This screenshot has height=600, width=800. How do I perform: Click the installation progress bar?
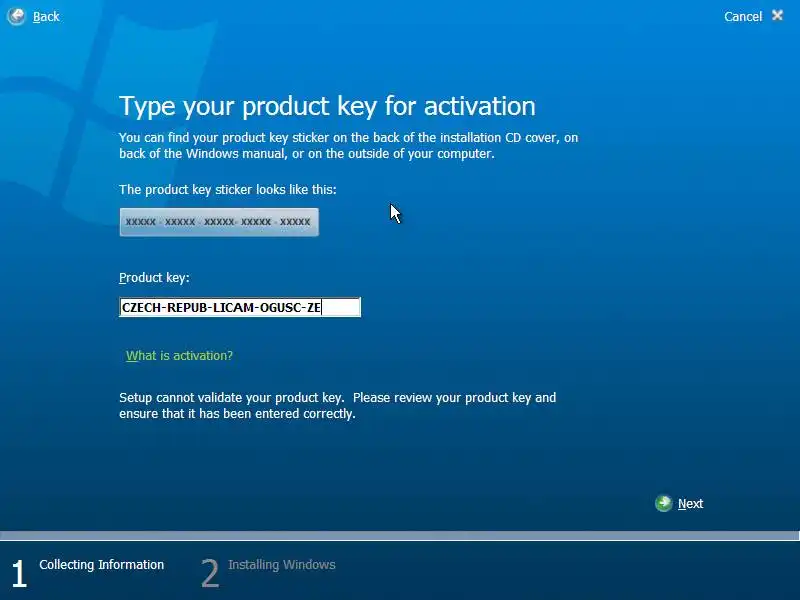pyautogui.click(x=400, y=535)
